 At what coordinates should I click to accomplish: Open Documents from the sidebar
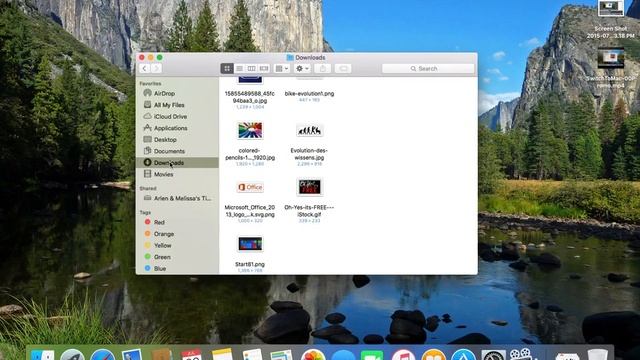coord(178,151)
